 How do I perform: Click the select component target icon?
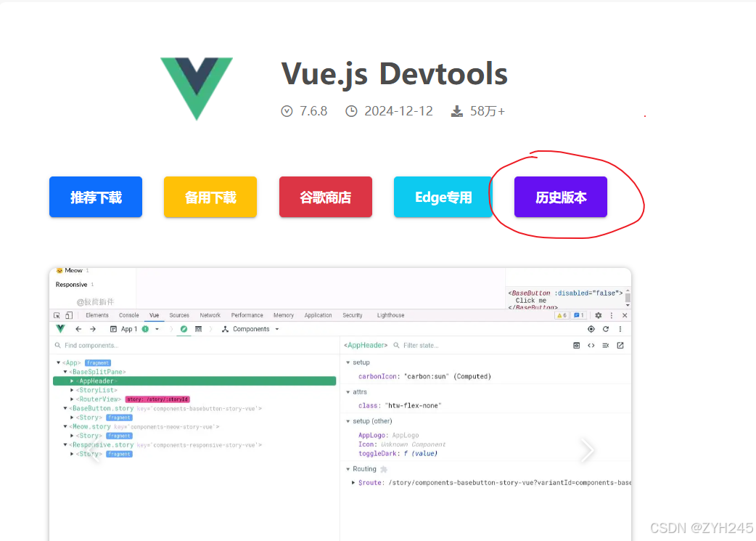point(591,329)
